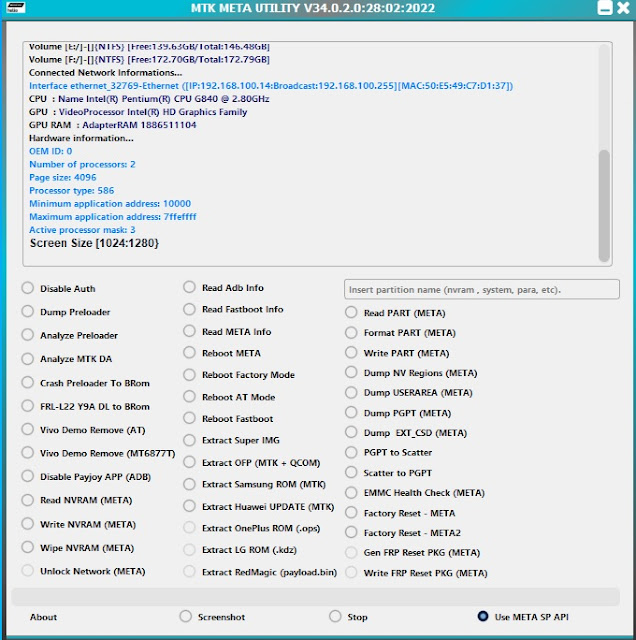This screenshot has width=636, height=640.
Task: Select Reboot Factory Mode
Action: [189, 375]
